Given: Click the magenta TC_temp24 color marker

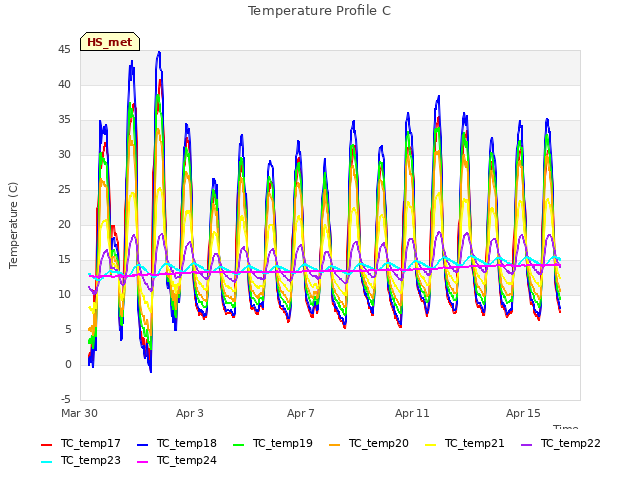Looking at the screenshot, I should 142,462.
